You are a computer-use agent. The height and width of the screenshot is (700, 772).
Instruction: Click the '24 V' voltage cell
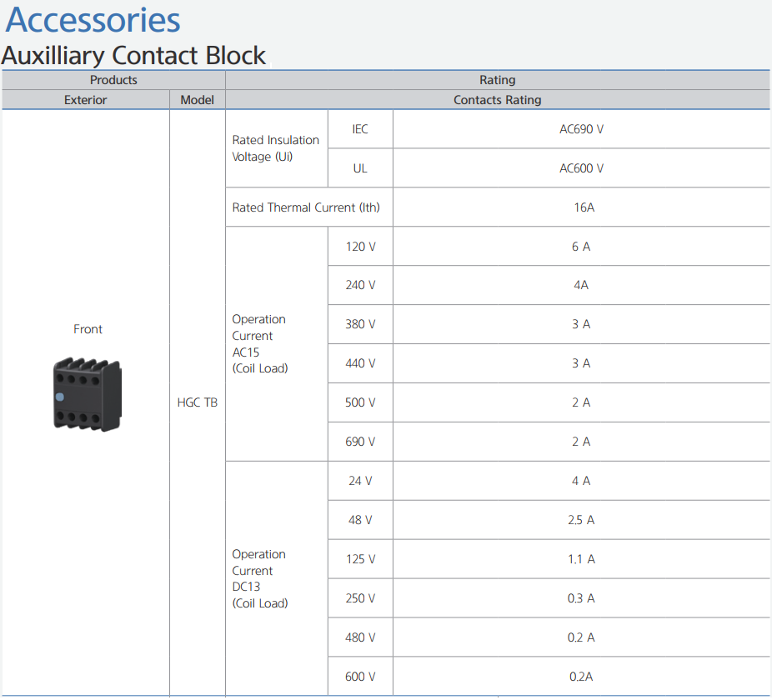360,481
